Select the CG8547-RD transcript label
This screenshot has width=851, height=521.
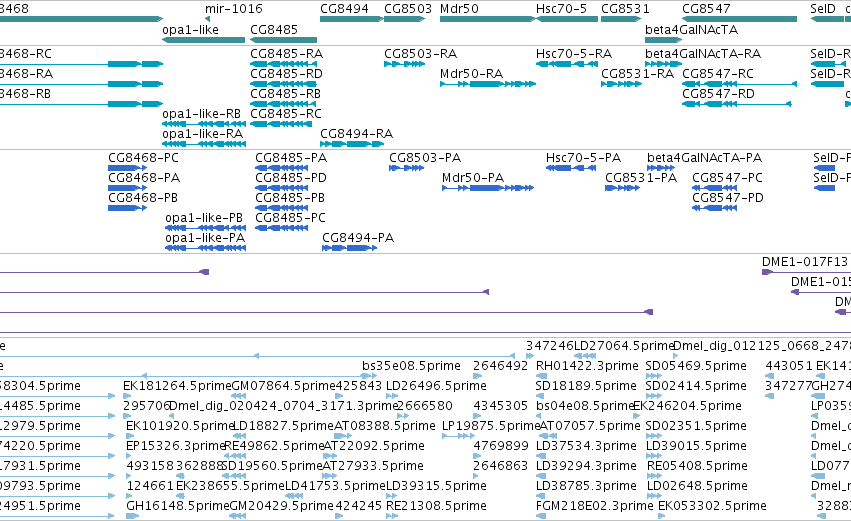[718, 94]
